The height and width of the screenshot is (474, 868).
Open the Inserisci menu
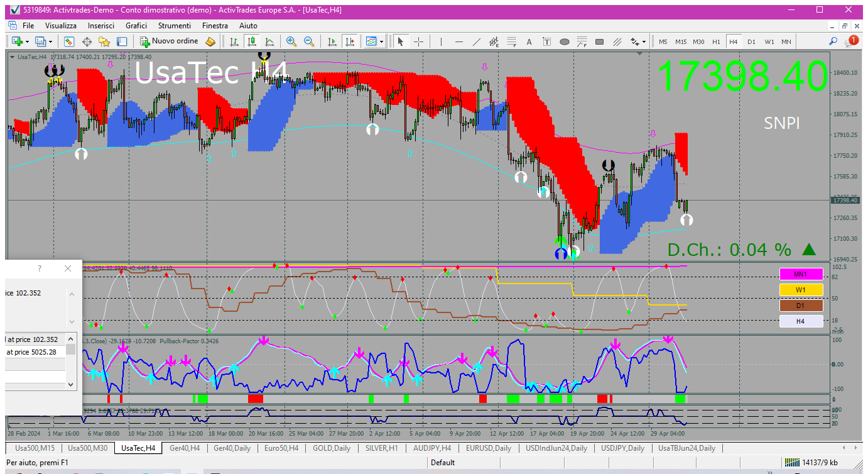coord(101,26)
